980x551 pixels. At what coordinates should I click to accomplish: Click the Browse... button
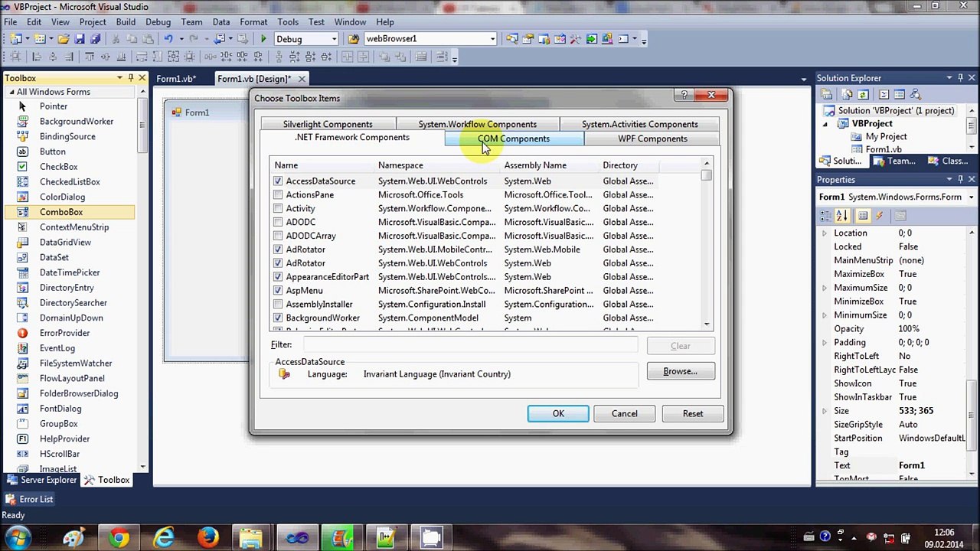point(681,372)
